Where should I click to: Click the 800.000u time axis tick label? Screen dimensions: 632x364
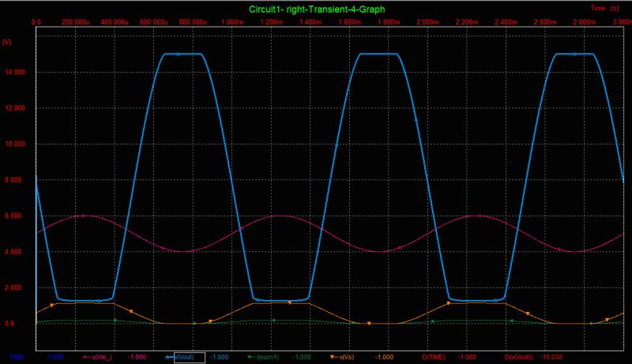[x=193, y=22]
